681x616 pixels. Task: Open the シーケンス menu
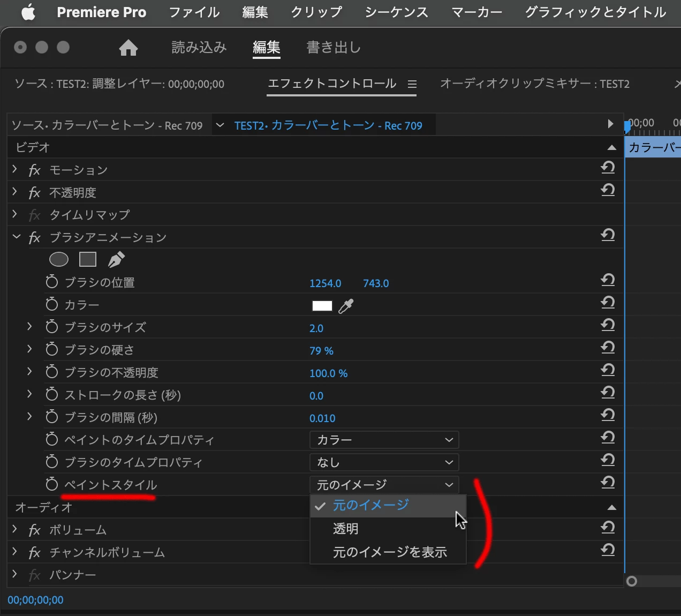point(397,12)
